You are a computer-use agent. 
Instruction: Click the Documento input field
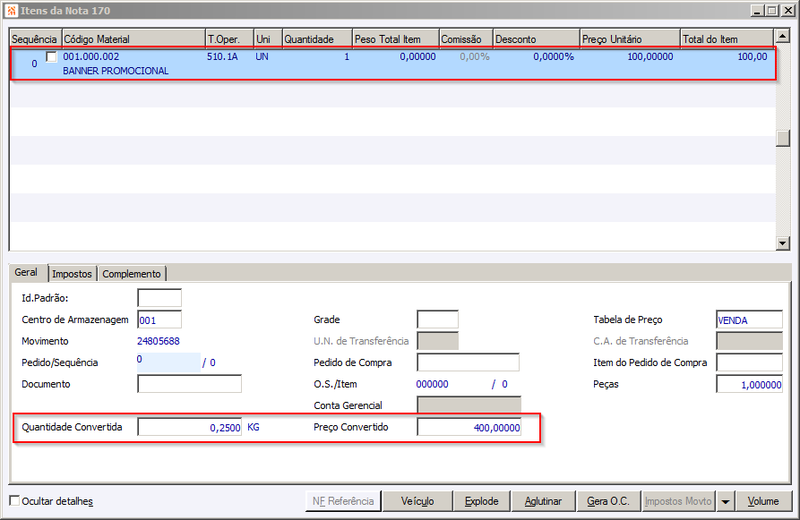pyautogui.click(x=189, y=384)
